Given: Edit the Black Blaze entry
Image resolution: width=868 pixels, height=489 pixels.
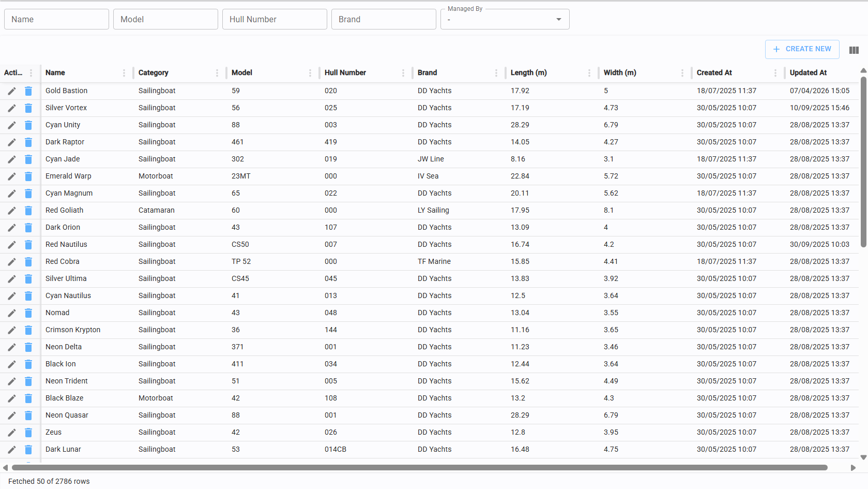Looking at the screenshot, I should tap(11, 398).
